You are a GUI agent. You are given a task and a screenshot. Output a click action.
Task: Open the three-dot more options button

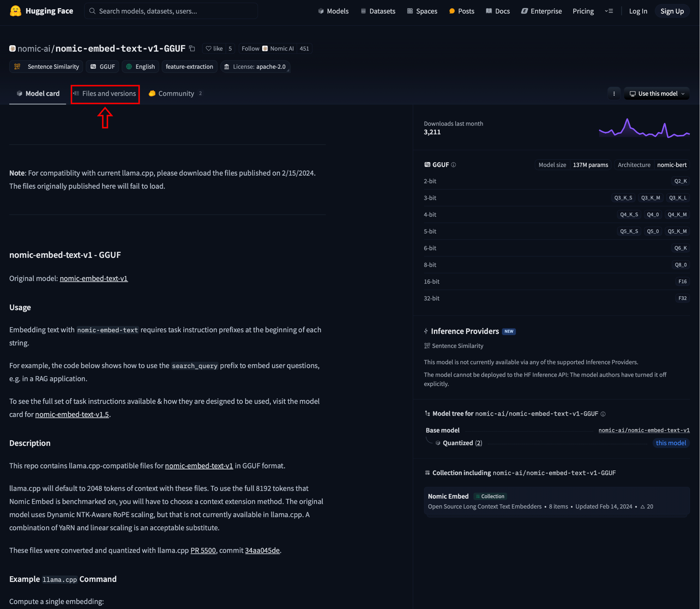(x=614, y=94)
